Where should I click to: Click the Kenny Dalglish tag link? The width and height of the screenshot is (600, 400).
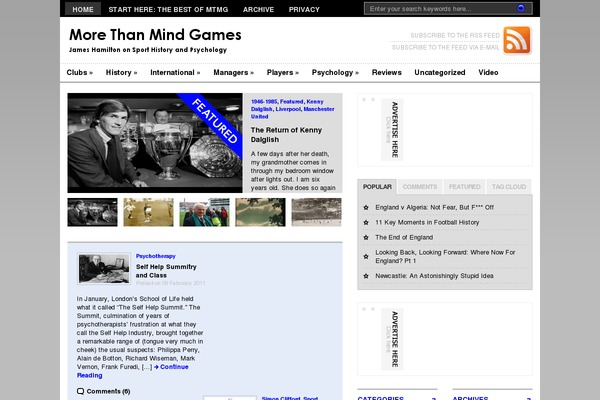[287, 105]
